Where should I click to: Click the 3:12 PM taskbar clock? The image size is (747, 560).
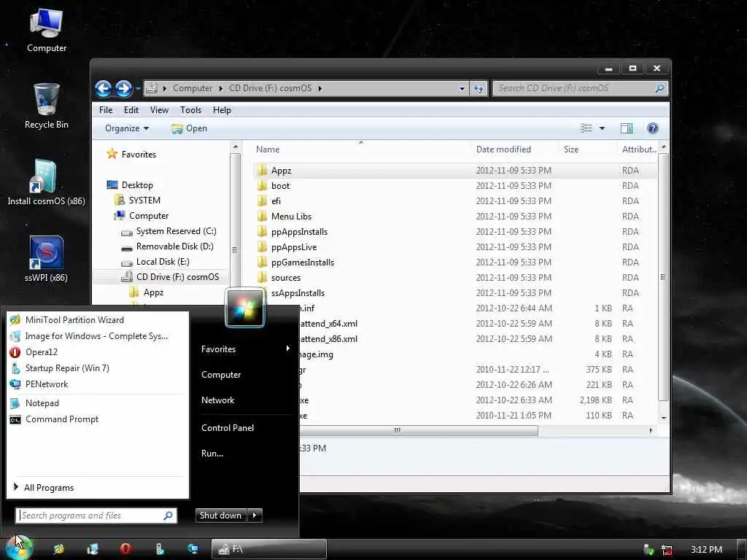point(706,550)
